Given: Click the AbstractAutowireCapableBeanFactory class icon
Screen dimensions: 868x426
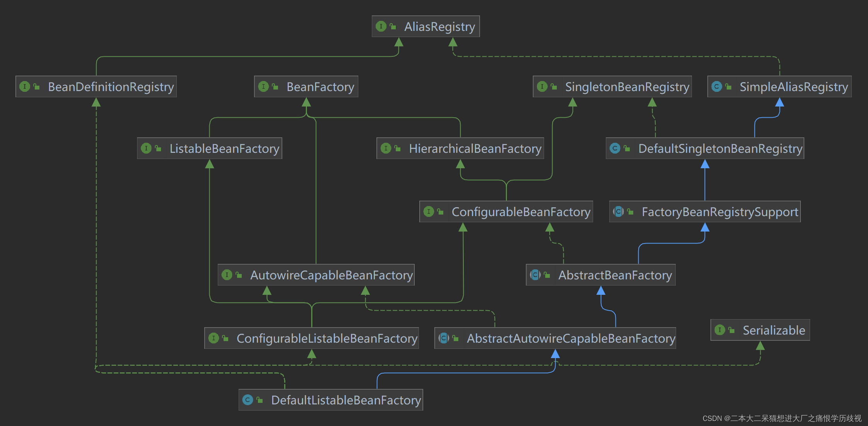Looking at the screenshot, I should [444, 338].
